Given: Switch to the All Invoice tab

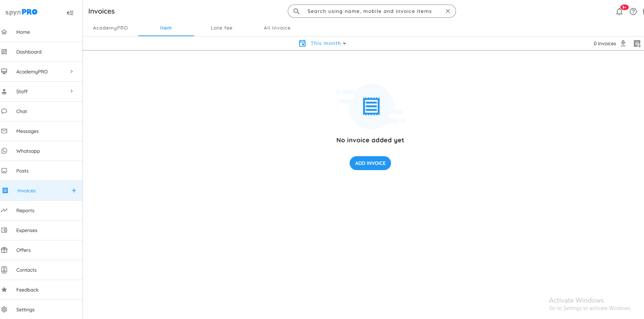Looking at the screenshot, I should [277, 28].
